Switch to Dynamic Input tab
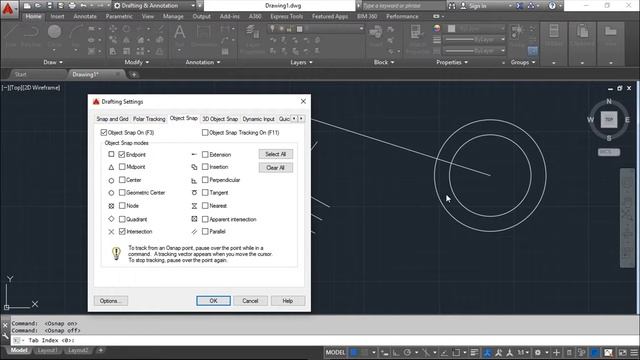This screenshot has height=360, width=640. click(258, 119)
